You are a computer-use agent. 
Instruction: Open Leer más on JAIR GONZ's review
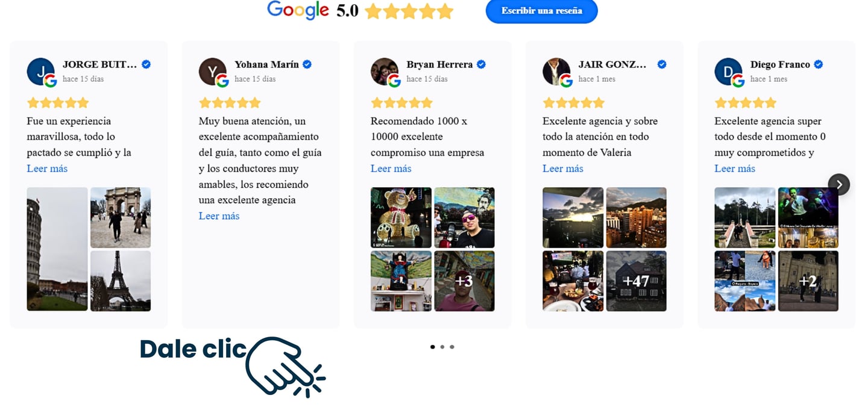[562, 169]
